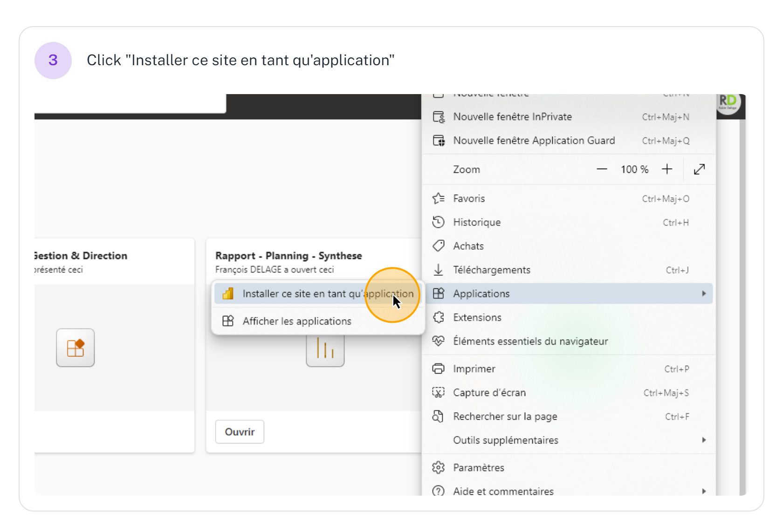This screenshot has height=532, width=783.
Task: Open Nouvelle fenêtre InPrivate
Action: pyautogui.click(x=512, y=117)
